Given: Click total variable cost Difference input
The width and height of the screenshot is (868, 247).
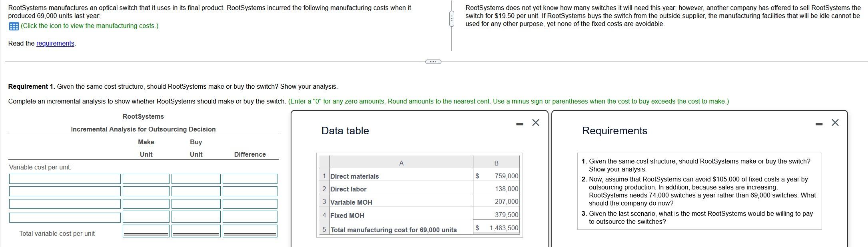Looking at the screenshot, I should coord(250,231).
